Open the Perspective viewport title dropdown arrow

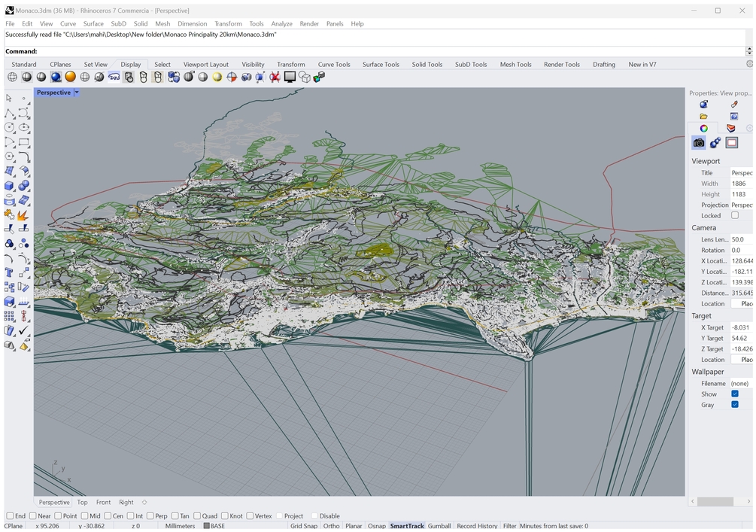(x=77, y=93)
